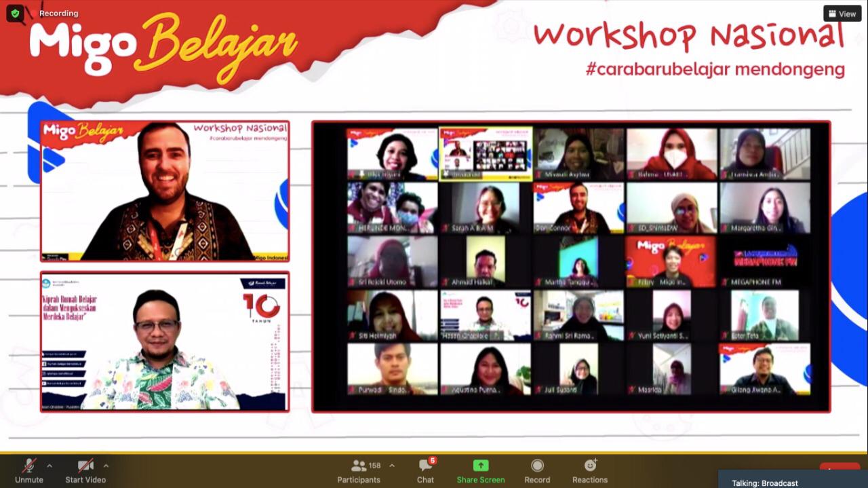The width and height of the screenshot is (868, 488).
Task: Open the Reactions menu
Action: pos(590,470)
